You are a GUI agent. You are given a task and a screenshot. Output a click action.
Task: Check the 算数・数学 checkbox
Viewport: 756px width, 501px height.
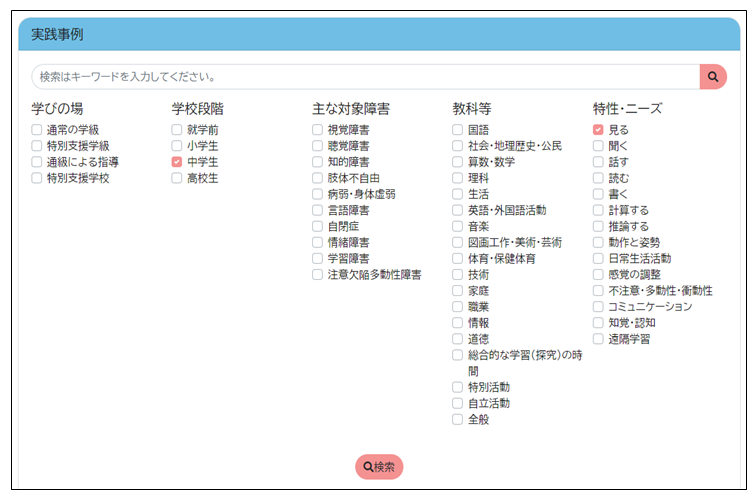pos(458,162)
